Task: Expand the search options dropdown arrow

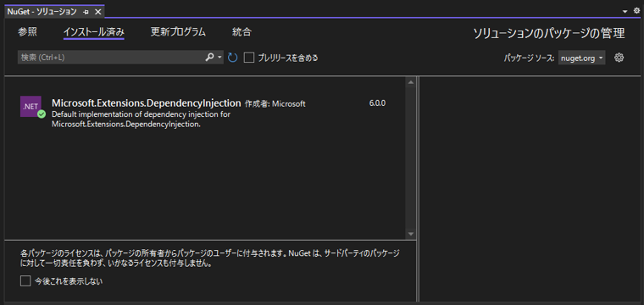Action: 219,58
